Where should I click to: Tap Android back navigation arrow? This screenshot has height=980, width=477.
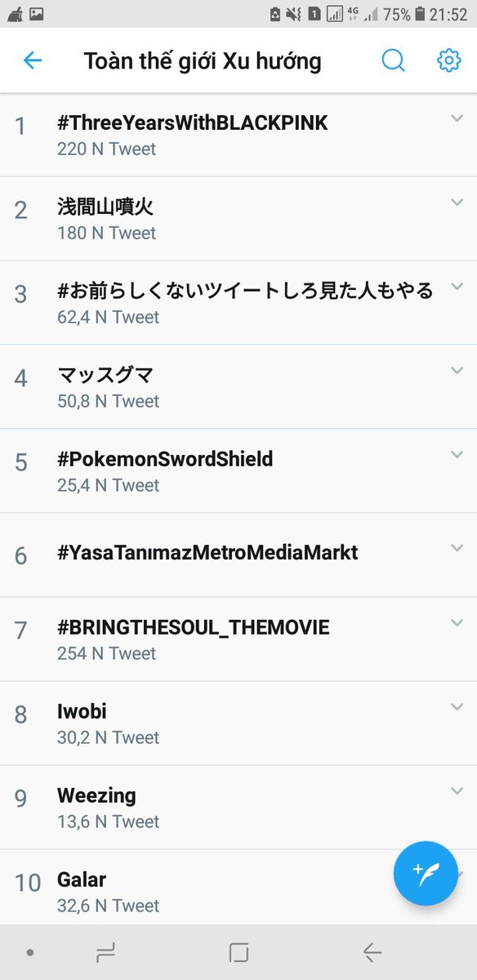[x=372, y=952]
